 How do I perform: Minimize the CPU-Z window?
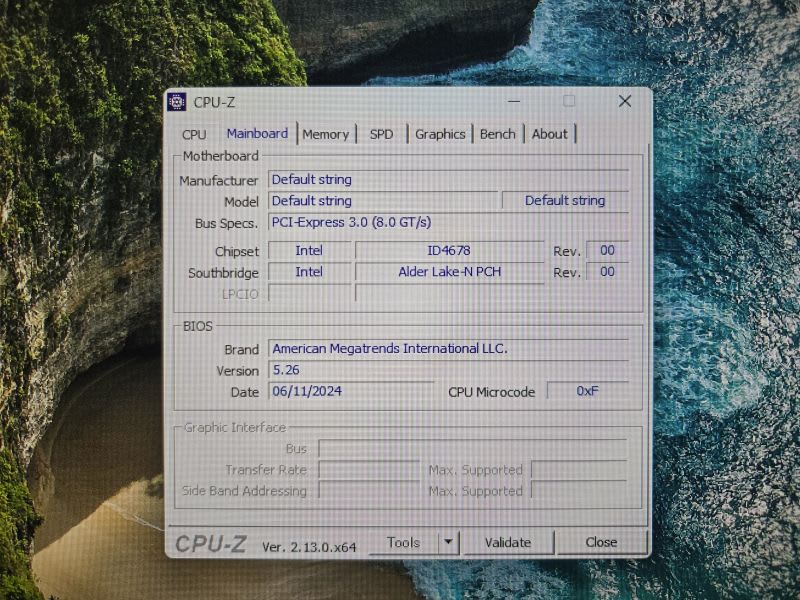coord(514,102)
